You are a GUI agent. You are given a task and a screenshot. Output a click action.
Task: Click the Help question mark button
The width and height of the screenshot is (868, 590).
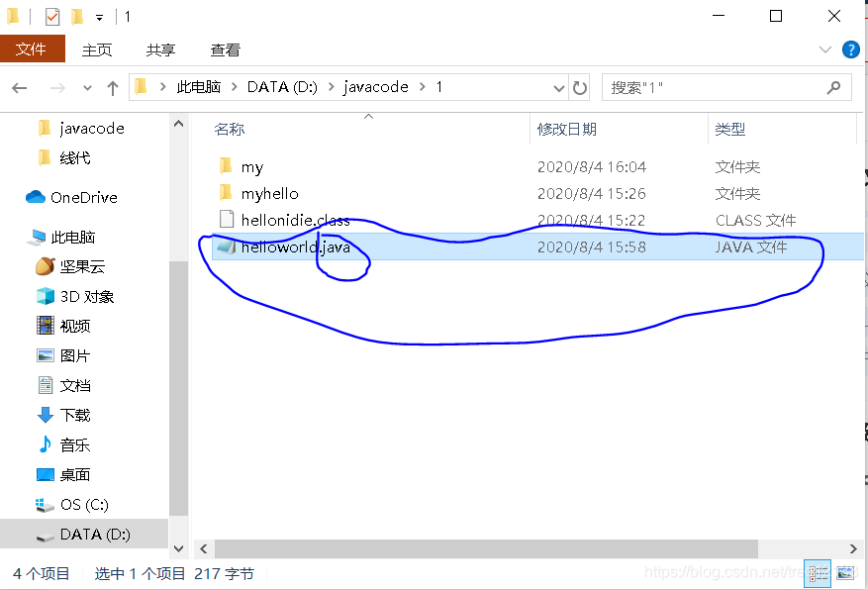pyautogui.click(x=849, y=49)
